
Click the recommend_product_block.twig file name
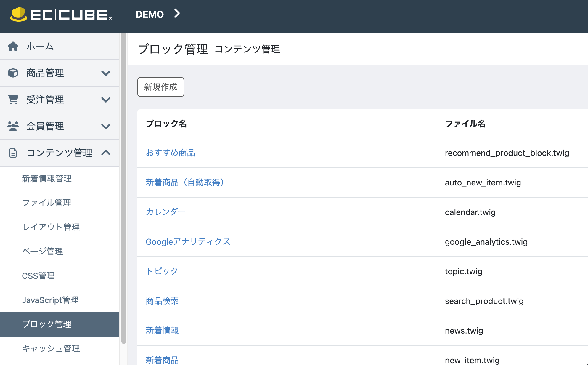click(507, 153)
